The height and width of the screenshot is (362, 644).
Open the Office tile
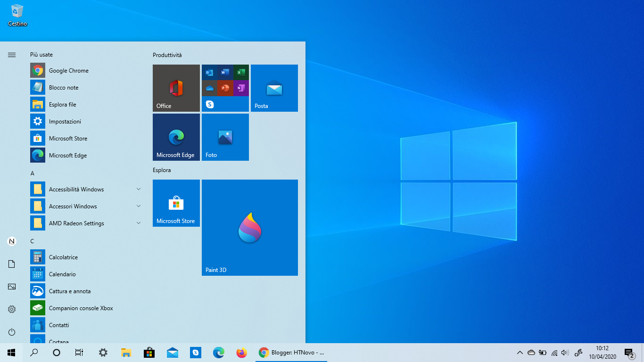coord(176,88)
